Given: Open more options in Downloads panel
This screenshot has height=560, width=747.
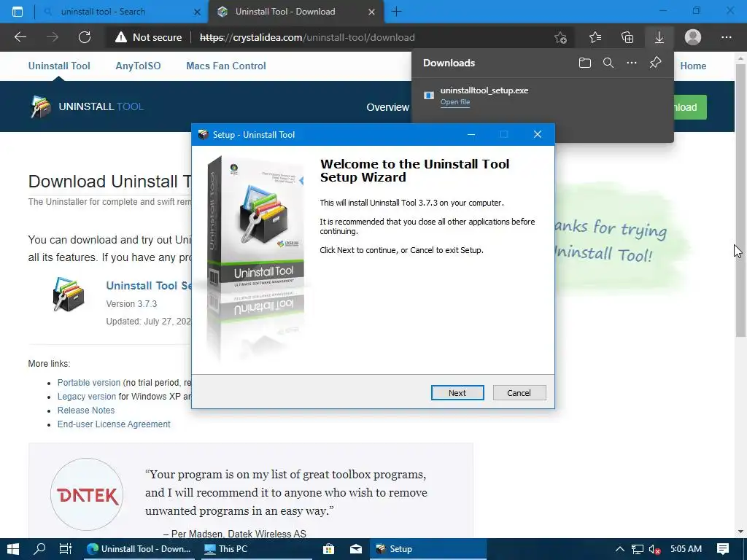Looking at the screenshot, I should point(632,63).
